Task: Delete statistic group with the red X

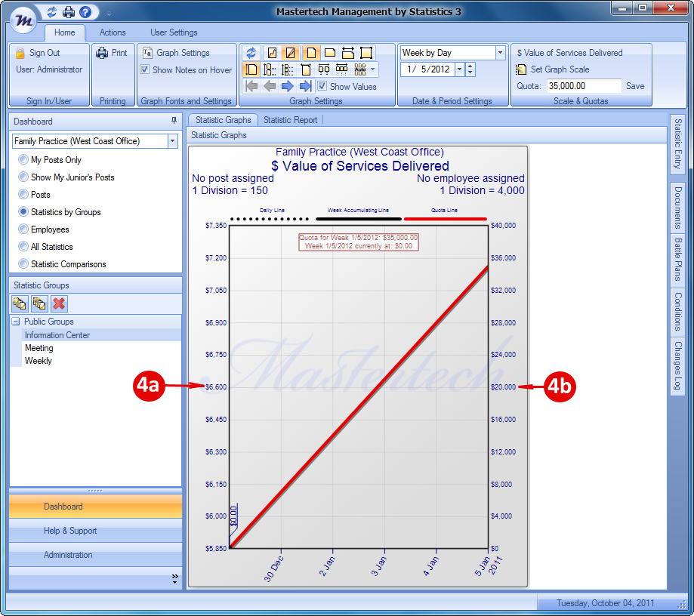Action: (x=59, y=303)
